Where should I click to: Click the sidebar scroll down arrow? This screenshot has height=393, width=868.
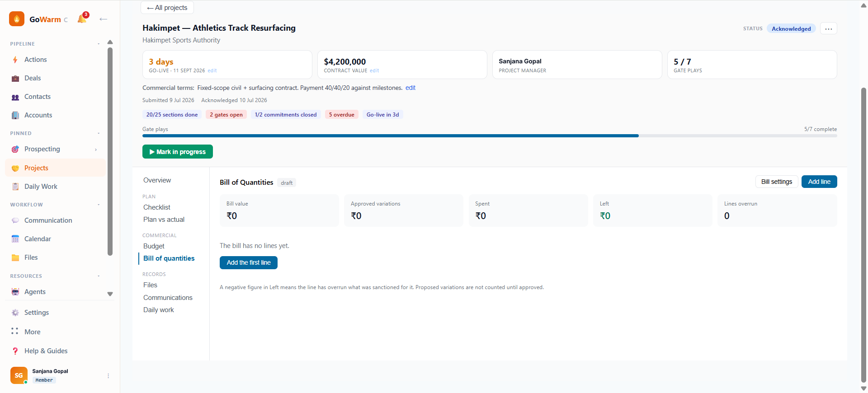click(110, 294)
